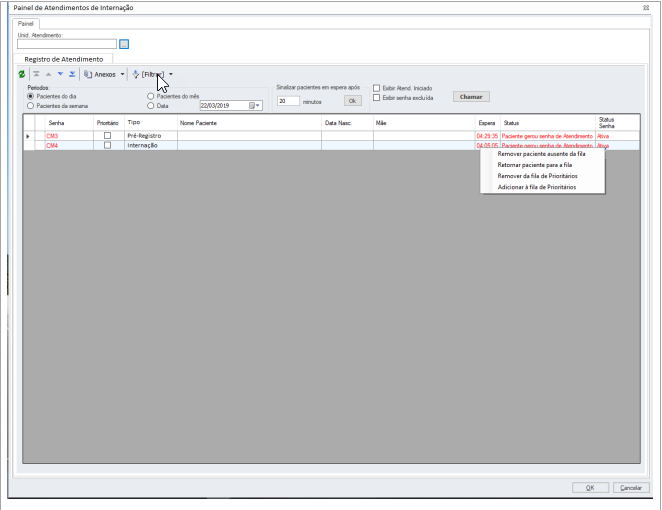Click the Data Nasc. column header
The width and height of the screenshot is (662, 510).
tap(347, 123)
